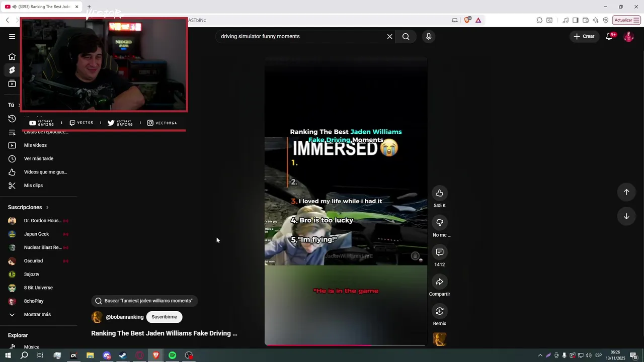Open Música under Explorar
This screenshot has height=362, width=644.
31,347
